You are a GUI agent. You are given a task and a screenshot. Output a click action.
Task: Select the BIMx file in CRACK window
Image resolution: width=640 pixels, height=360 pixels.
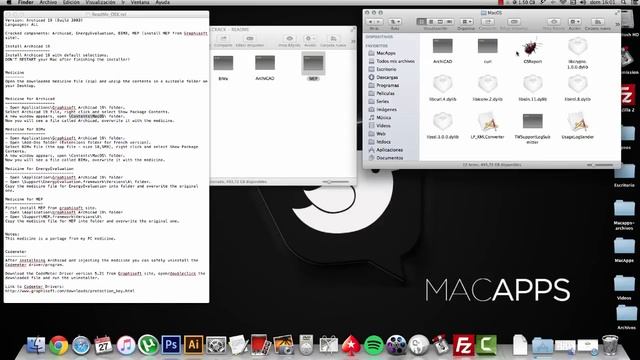(x=223, y=63)
